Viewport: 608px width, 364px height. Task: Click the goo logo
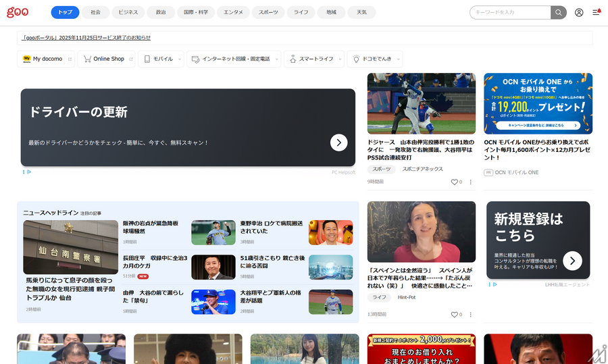pos(18,12)
